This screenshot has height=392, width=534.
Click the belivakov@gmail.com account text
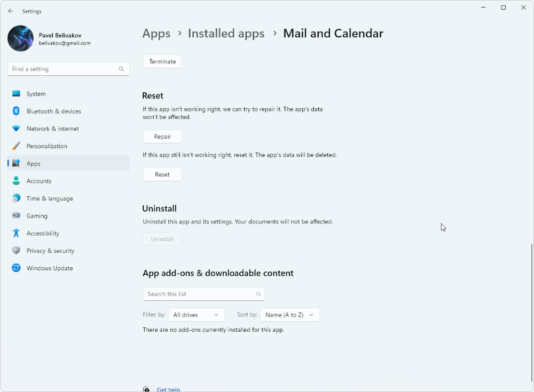pos(65,43)
